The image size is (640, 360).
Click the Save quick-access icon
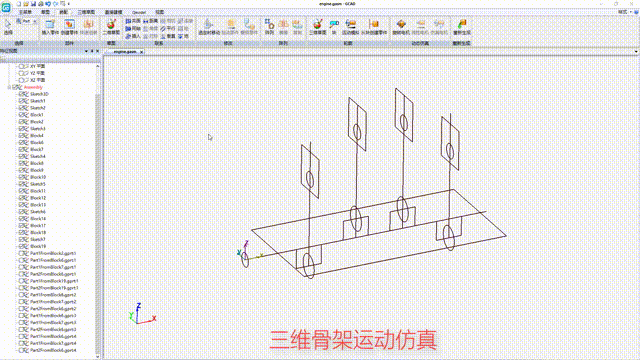33,4
